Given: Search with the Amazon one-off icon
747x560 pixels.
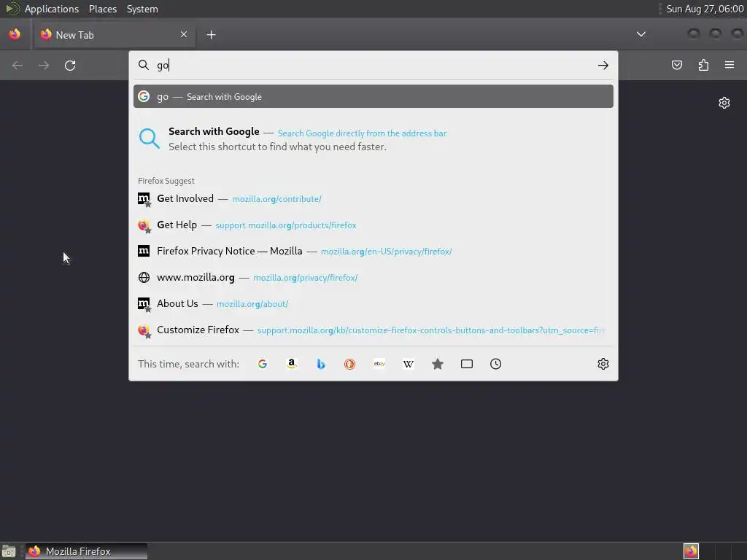Looking at the screenshot, I should [x=292, y=364].
